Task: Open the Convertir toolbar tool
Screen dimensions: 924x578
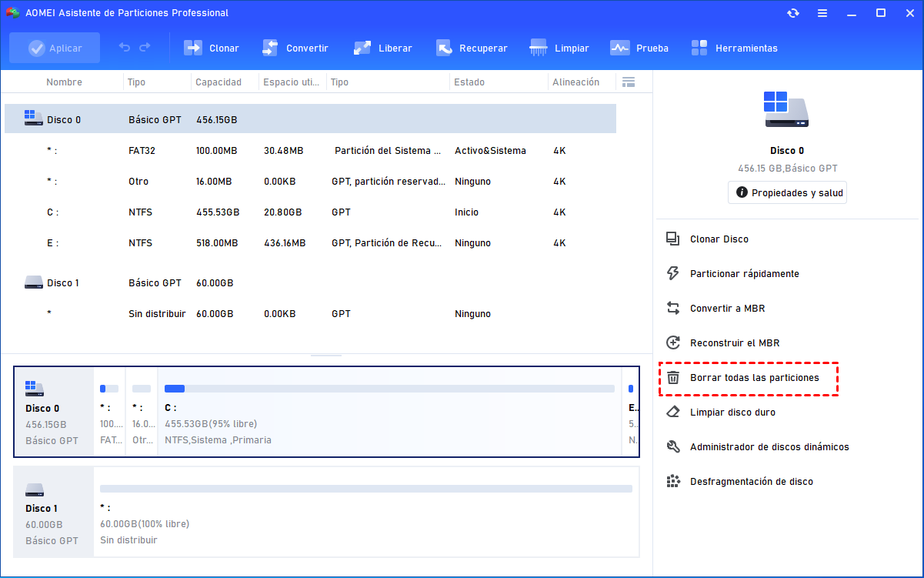Action: tap(295, 48)
